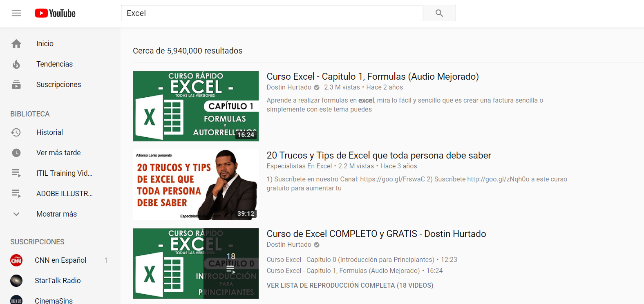Screen dimensions: 644x304
Task: Click the Excel search input field
Action: click(272, 13)
